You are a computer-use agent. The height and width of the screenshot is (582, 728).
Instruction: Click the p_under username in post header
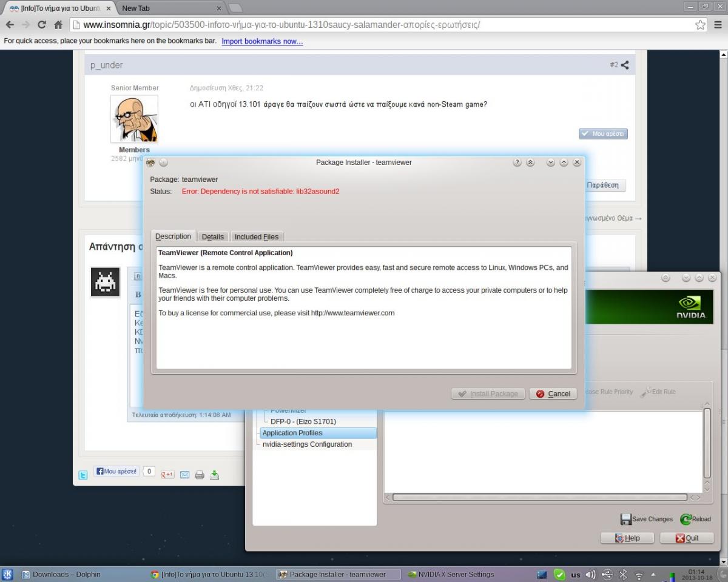point(107,65)
